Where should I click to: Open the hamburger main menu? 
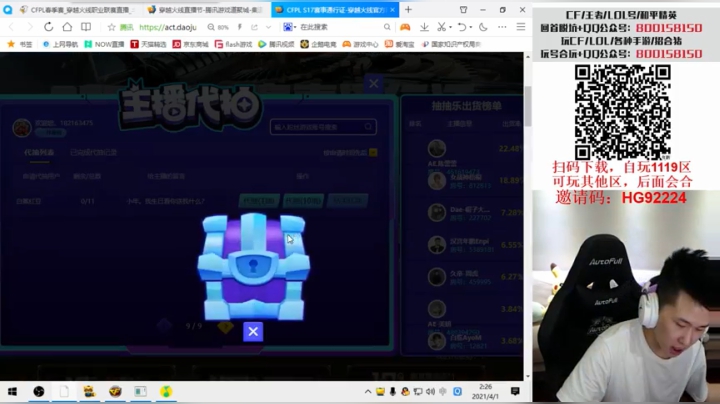pos(521,27)
